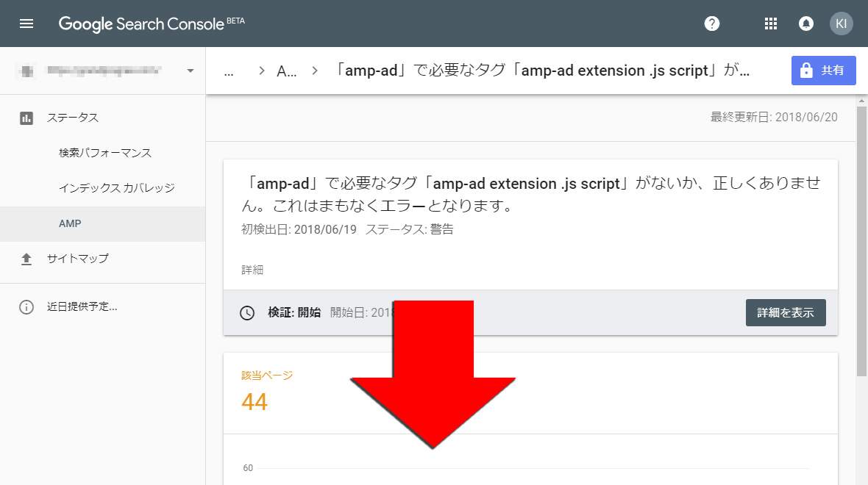Open the Google apps grid
The width and height of the screenshot is (868, 485).
[x=770, y=24]
